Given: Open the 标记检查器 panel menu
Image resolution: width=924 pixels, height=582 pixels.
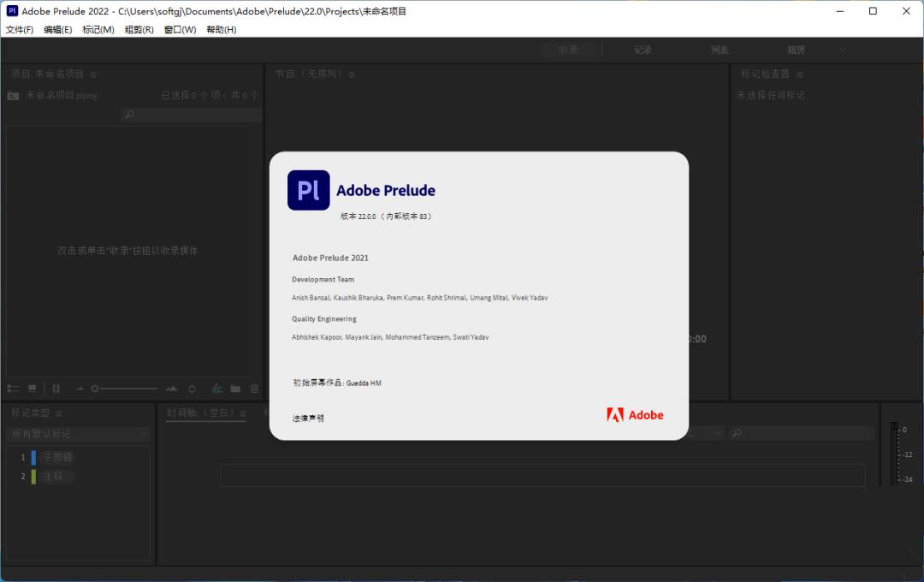Looking at the screenshot, I should click(x=800, y=74).
